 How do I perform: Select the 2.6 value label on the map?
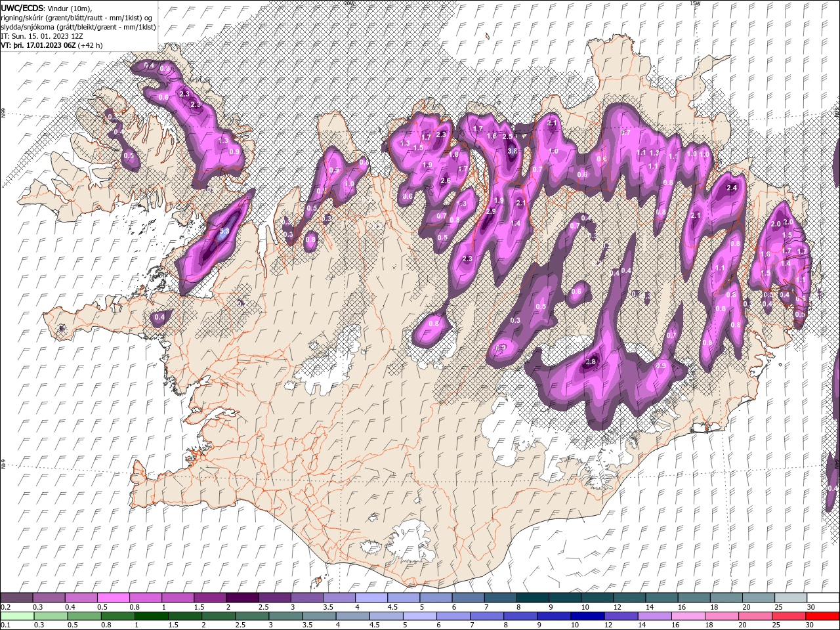446,180
